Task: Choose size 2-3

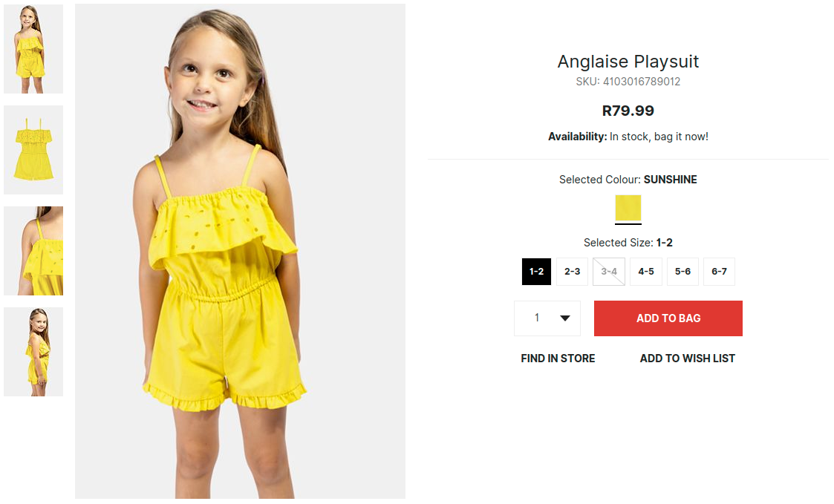Action: click(572, 272)
